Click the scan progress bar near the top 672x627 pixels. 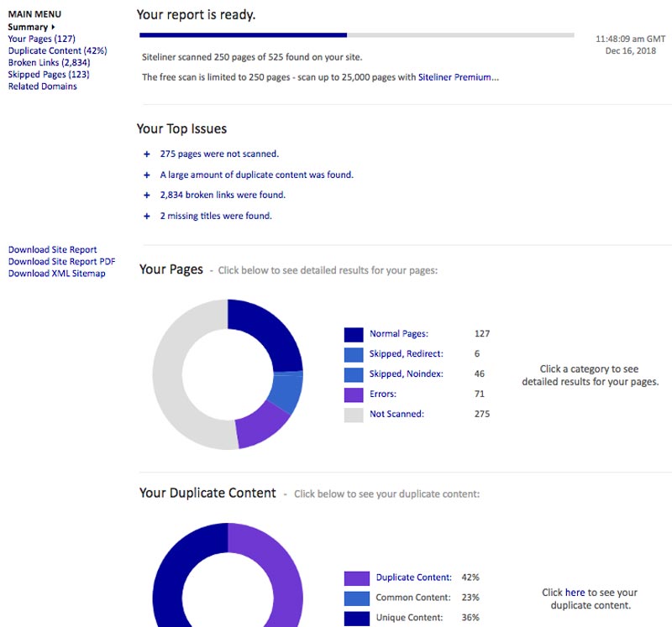pyautogui.click(x=353, y=36)
